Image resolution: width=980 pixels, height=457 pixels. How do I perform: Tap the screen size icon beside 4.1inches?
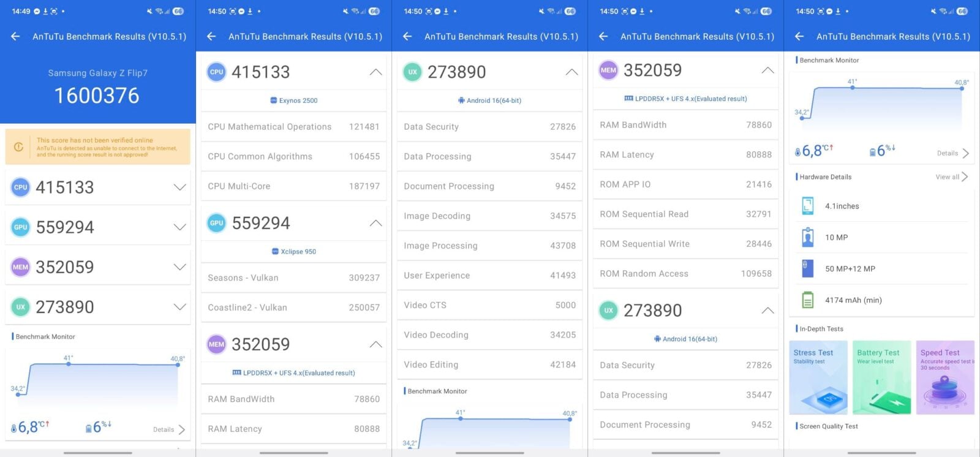(808, 206)
